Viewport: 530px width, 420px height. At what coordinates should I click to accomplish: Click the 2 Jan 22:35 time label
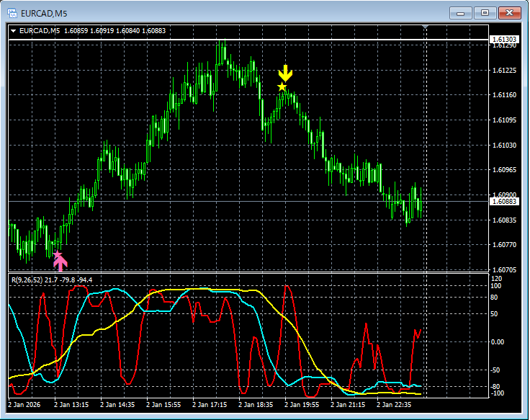394,405
